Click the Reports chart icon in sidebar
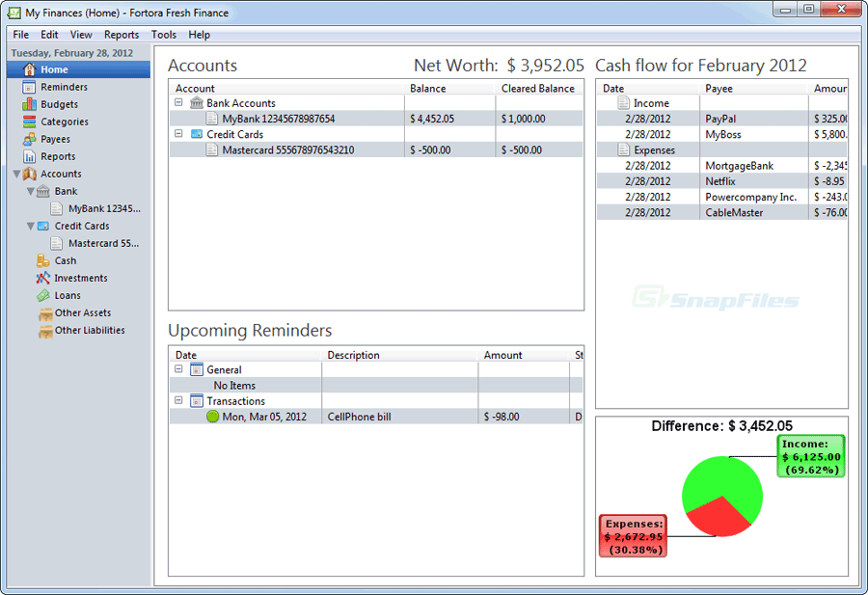Screen dimensions: 868x595 point(29,156)
